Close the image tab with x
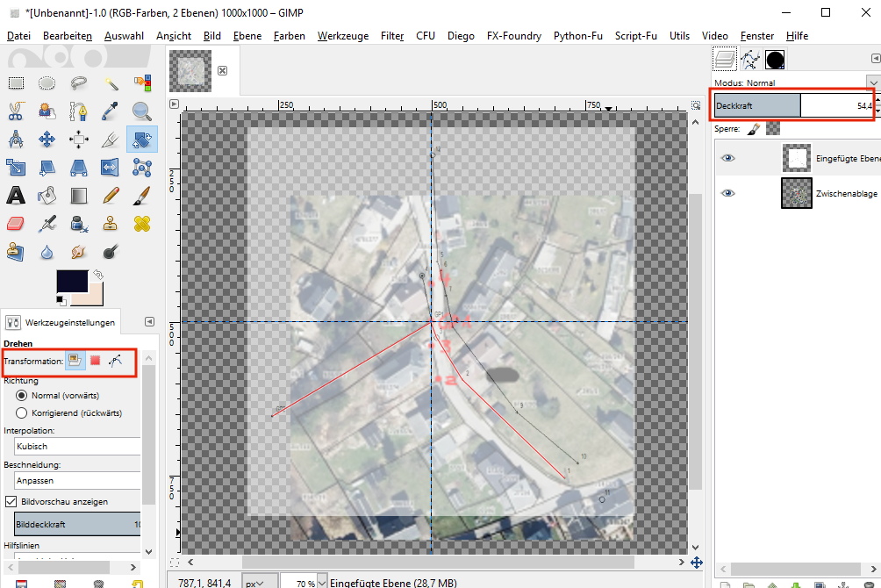 (223, 70)
